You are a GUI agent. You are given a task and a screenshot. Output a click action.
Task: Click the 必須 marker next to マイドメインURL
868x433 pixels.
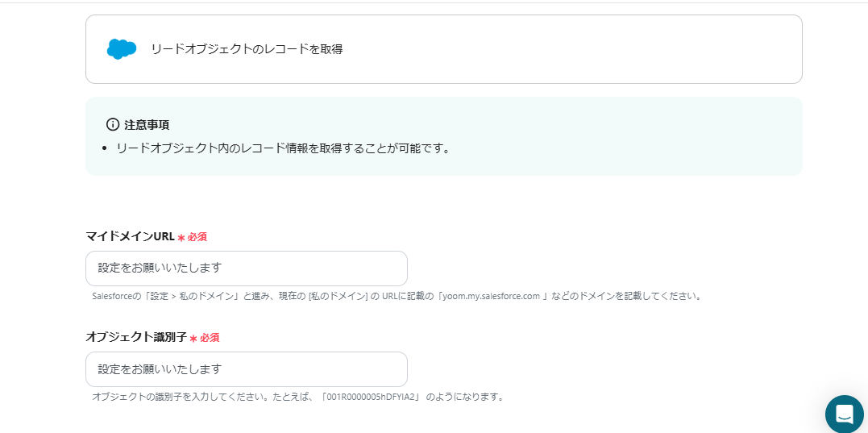[x=192, y=237]
